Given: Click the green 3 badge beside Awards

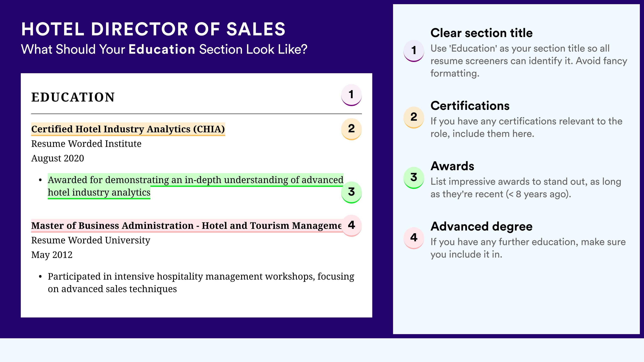Looking at the screenshot, I should [414, 178].
